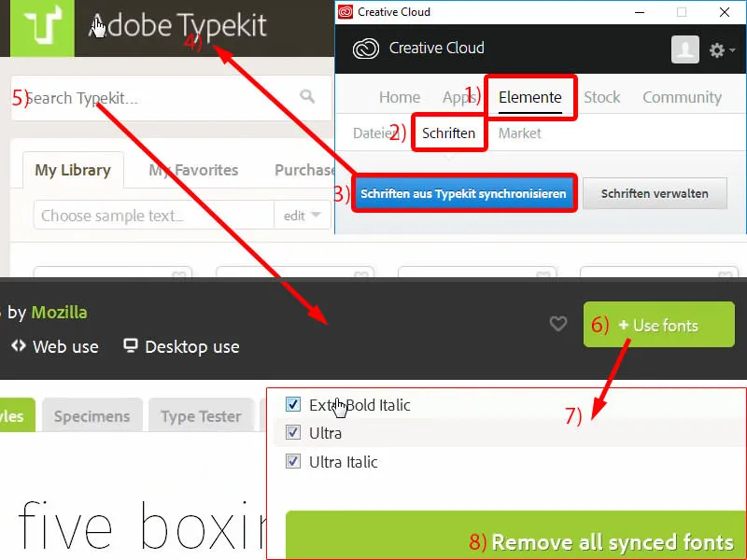Click Remove all synced fonts button
Viewport: 747px width, 560px height.
515,535
